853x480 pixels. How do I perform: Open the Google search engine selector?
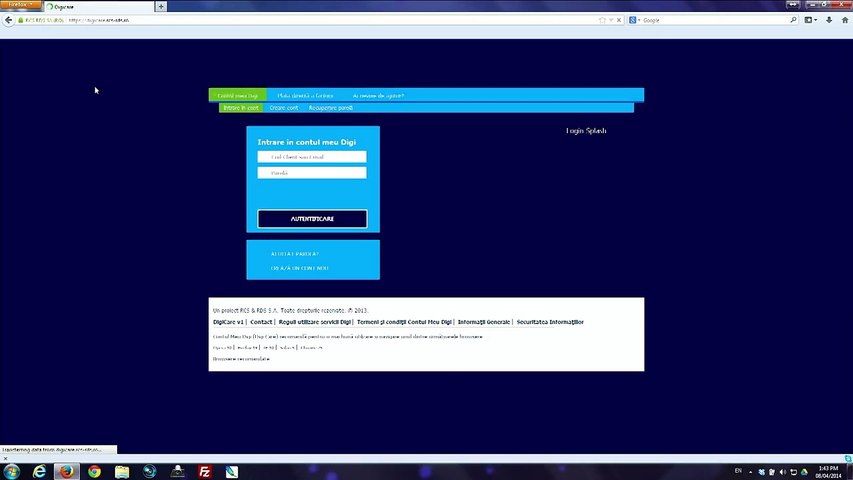(x=635, y=20)
